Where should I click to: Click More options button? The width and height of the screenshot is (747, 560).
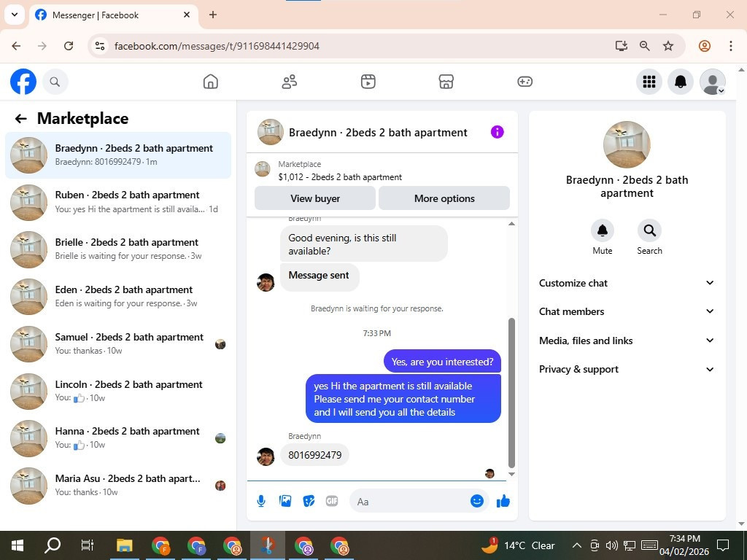(444, 198)
